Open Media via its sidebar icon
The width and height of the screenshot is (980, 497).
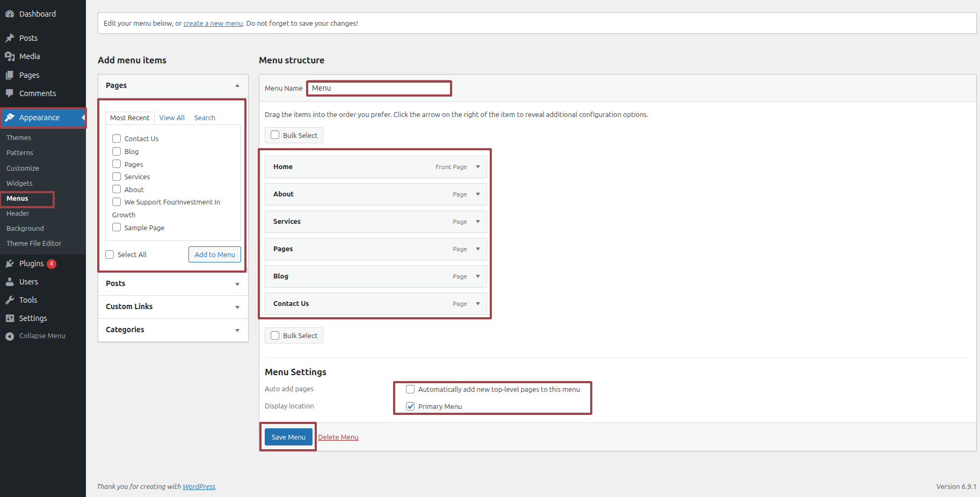pos(10,56)
